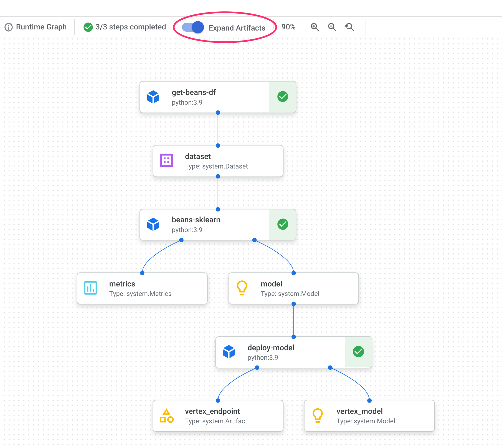The image size is (502, 448).
Task: Click the Runtime Graph label
Action: pos(41,27)
